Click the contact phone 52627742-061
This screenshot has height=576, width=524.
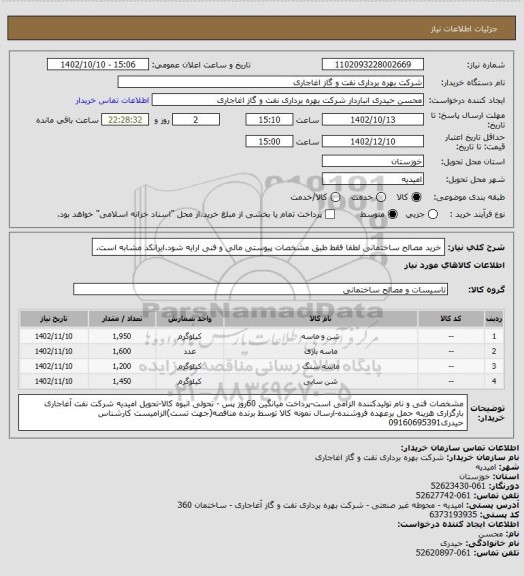(443, 496)
